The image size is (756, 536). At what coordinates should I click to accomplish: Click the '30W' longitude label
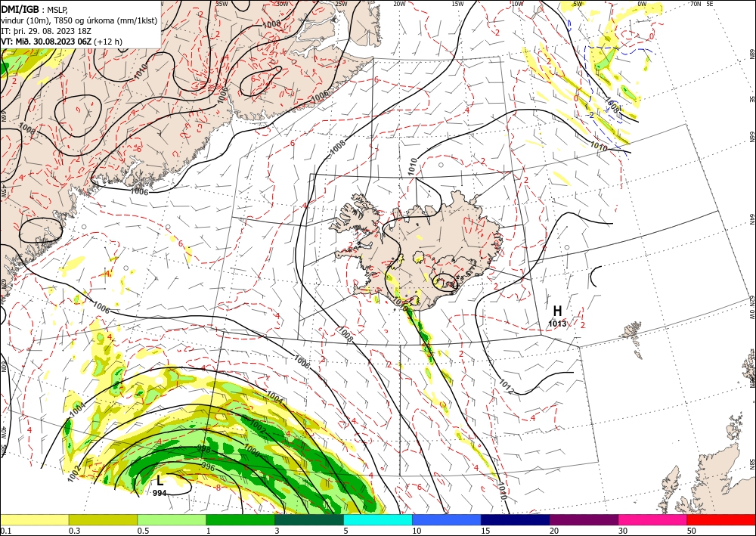click(x=283, y=4)
